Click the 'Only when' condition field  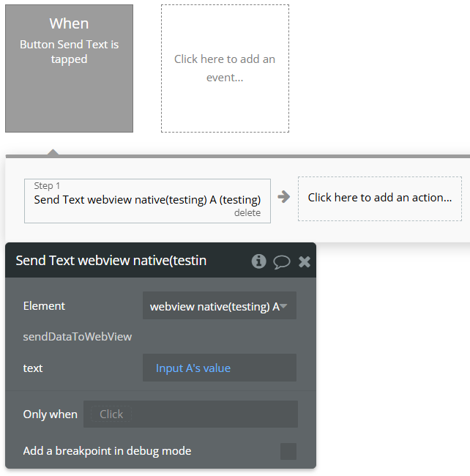click(190, 414)
